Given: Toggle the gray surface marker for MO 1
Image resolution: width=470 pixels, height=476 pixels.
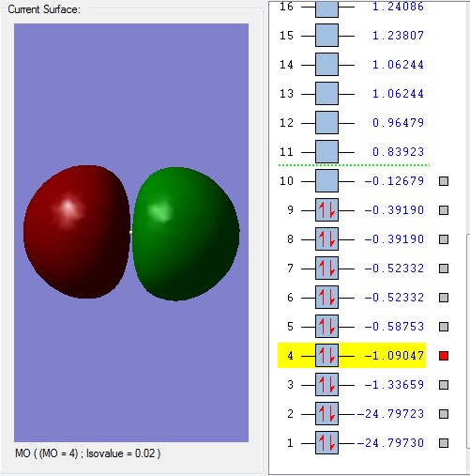Looking at the screenshot, I should [444, 443].
